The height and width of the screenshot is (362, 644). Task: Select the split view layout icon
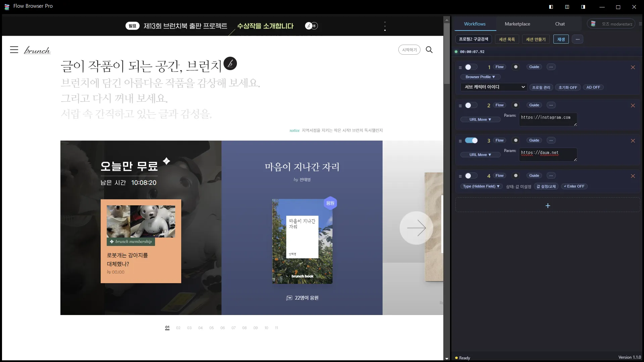click(x=567, y=7)
